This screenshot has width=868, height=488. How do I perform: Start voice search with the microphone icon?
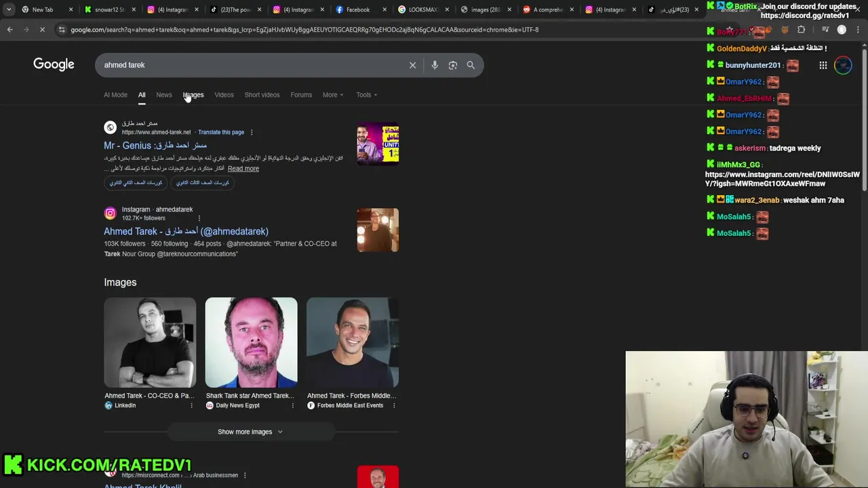435,65
